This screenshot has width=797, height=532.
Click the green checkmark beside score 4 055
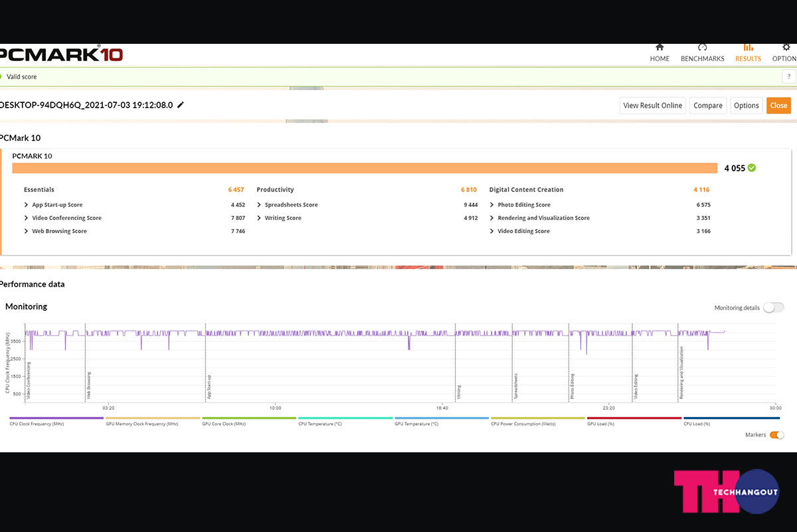tap(752, 168)
